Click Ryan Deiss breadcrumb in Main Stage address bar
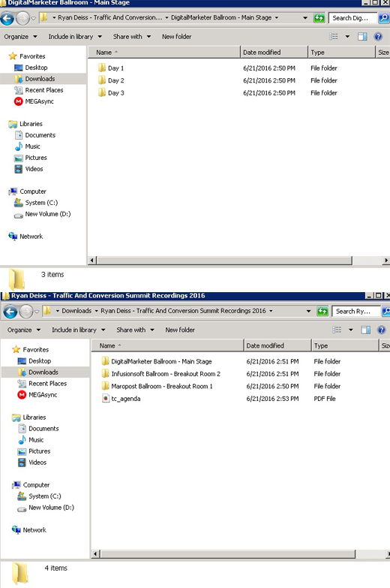This screenshot has width=390, height=588. 109,17
